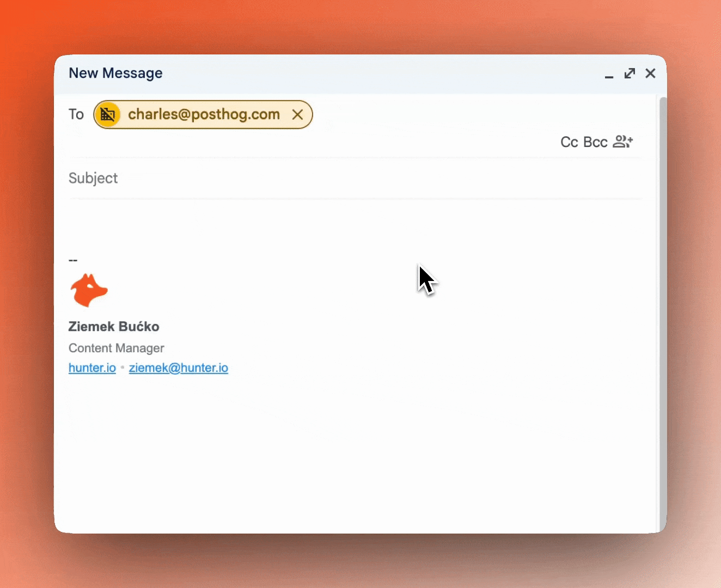
Task: Select the charles@posthog.com email address text
Action: [x=204, y=114]
